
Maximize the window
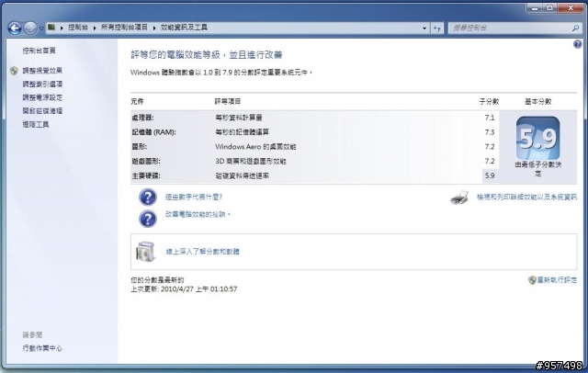point(550,8)
